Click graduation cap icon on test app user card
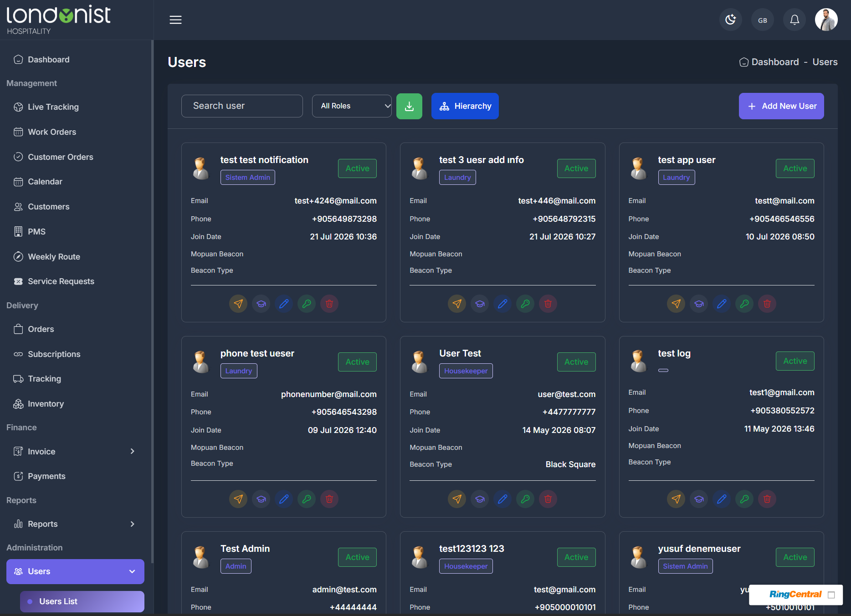This screenshot has height=616, width=851. coord(699,304)
